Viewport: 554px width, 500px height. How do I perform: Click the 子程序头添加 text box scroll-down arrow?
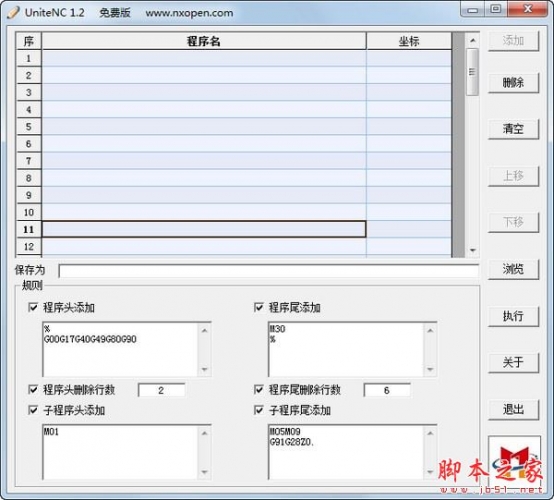click(x=205, y=472)
